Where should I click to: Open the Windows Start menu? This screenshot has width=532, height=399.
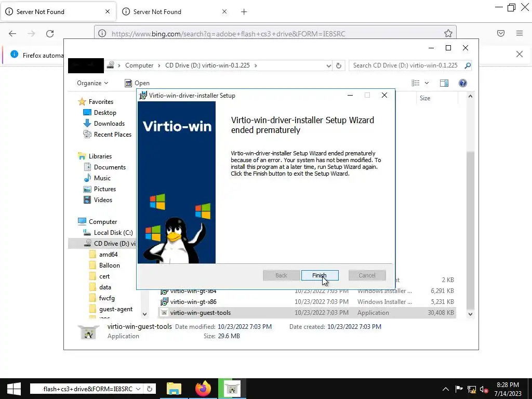[14, 389]
